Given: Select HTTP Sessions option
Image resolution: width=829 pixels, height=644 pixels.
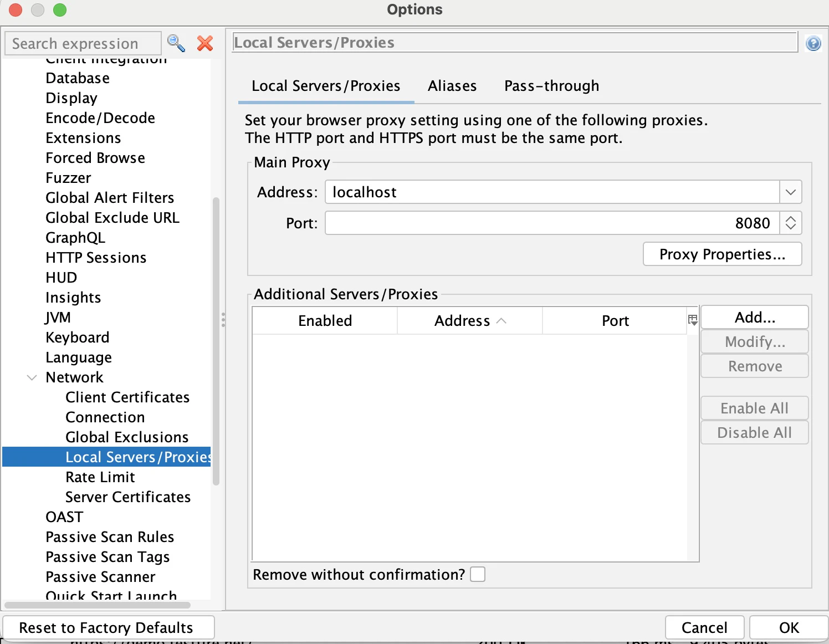Looking at the screenshot, I should click(96, 258).
